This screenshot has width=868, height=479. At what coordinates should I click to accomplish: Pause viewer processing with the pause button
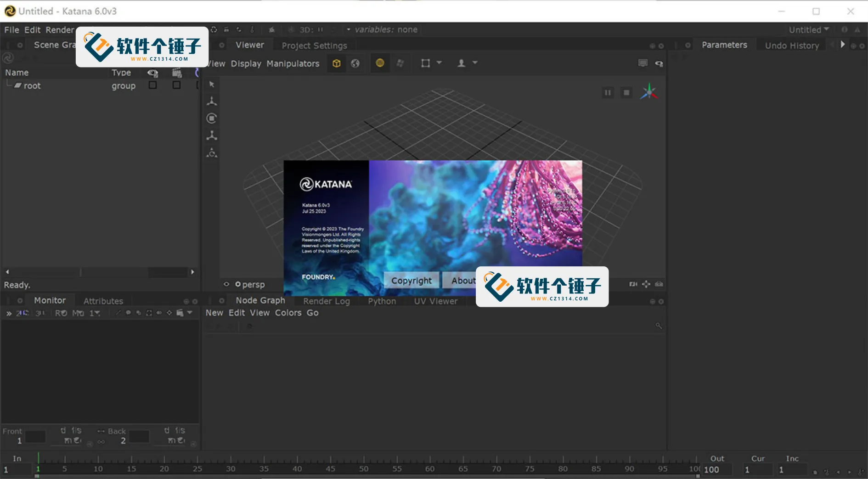608,93
